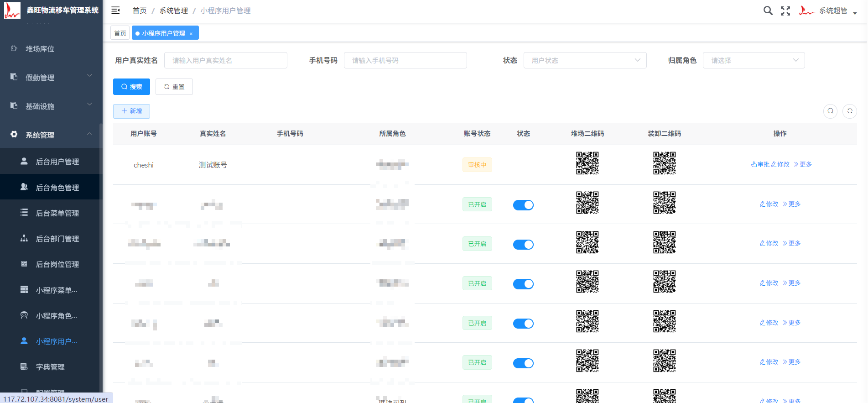
Task: Open 更多 menu in third row
Action: [x=792, y=243]
